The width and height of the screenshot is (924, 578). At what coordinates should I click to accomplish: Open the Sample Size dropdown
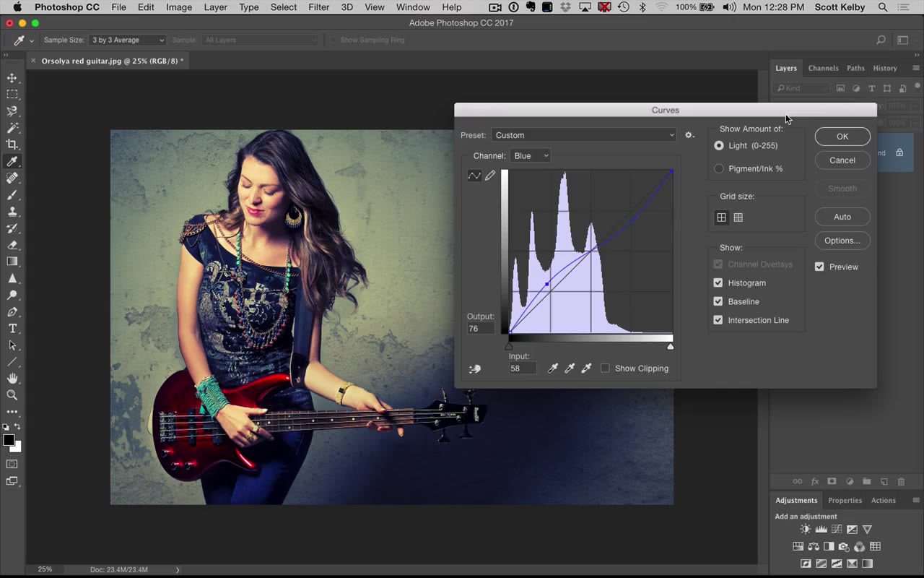(126, 40)
